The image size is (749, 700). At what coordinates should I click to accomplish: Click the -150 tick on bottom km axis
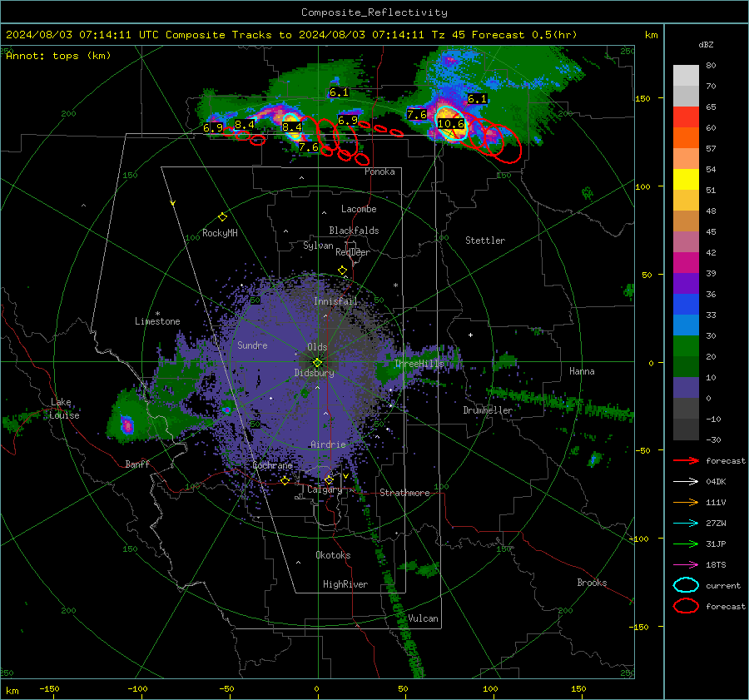click(x=49, y=689)
